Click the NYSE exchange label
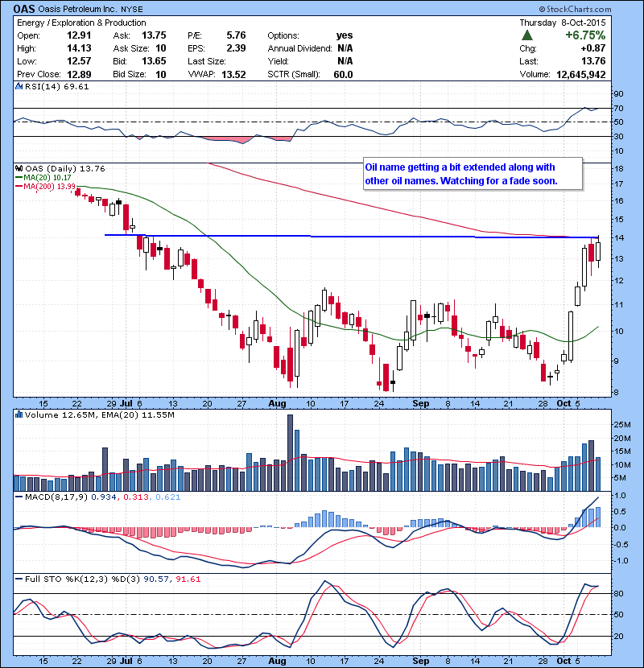Viewport: 644px width, 668px height. pyautogui.click(x=132, y=9)
